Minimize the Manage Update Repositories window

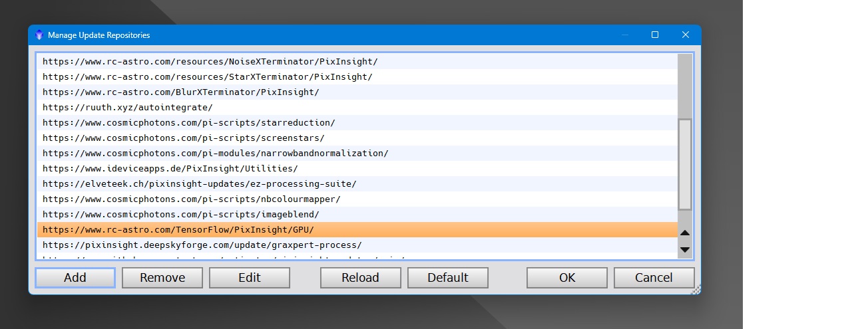(624, 35)
